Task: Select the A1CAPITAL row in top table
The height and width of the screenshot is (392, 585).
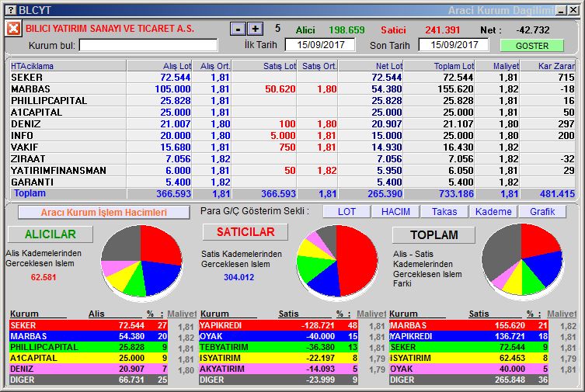Action: click(292, 112)
